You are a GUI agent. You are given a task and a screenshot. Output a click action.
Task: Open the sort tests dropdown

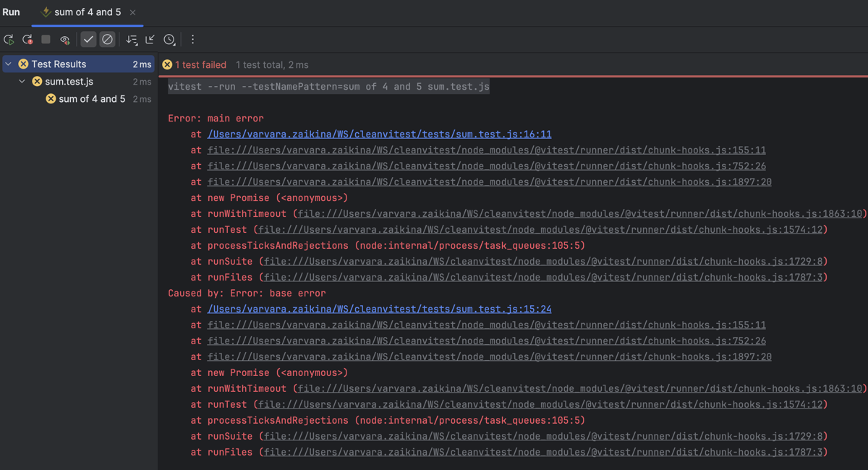point(132,40)
